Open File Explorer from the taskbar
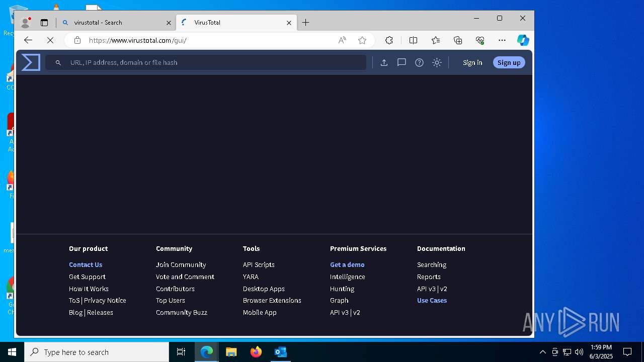 (x=231, y=352)
